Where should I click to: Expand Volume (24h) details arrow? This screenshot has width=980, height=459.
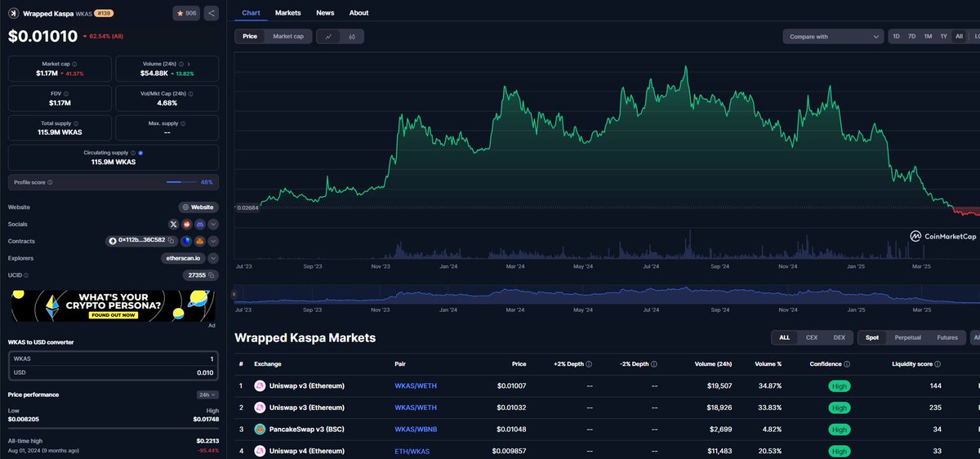189,64
